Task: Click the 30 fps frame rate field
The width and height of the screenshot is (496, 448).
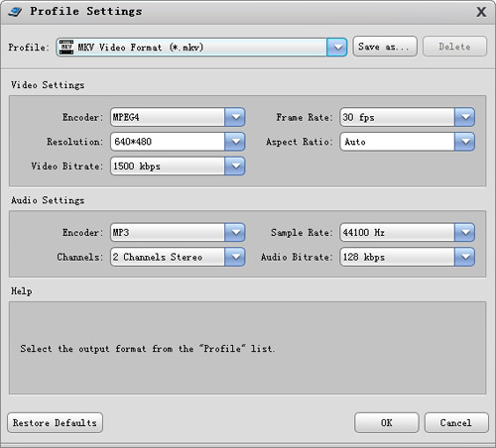Action: click(398, 117)
